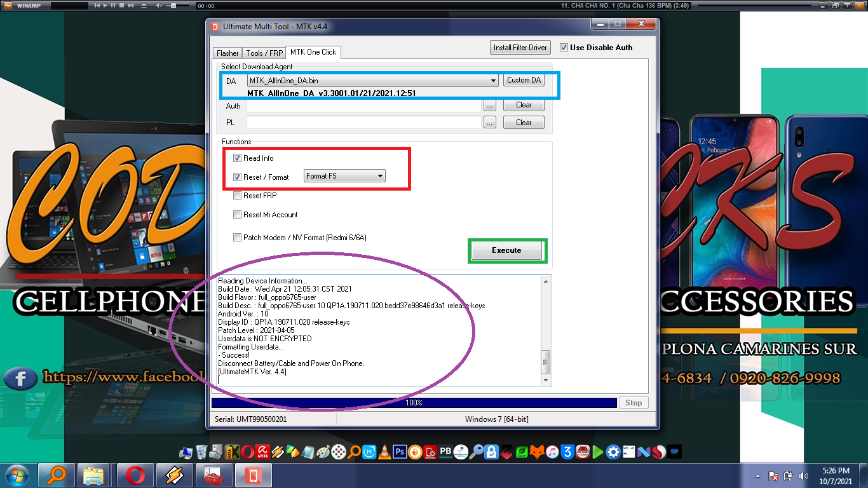Click the Custom DA button
The image size is (868, 488).
point(524,81)
